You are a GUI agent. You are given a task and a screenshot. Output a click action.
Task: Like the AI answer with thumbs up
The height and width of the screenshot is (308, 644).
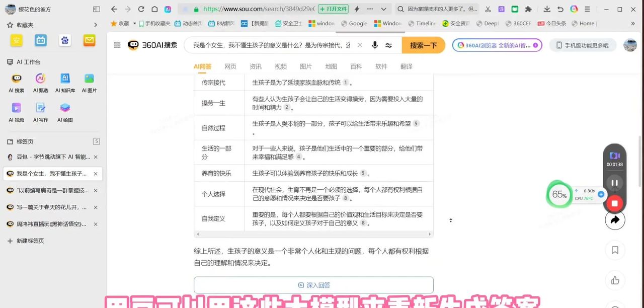615,280
